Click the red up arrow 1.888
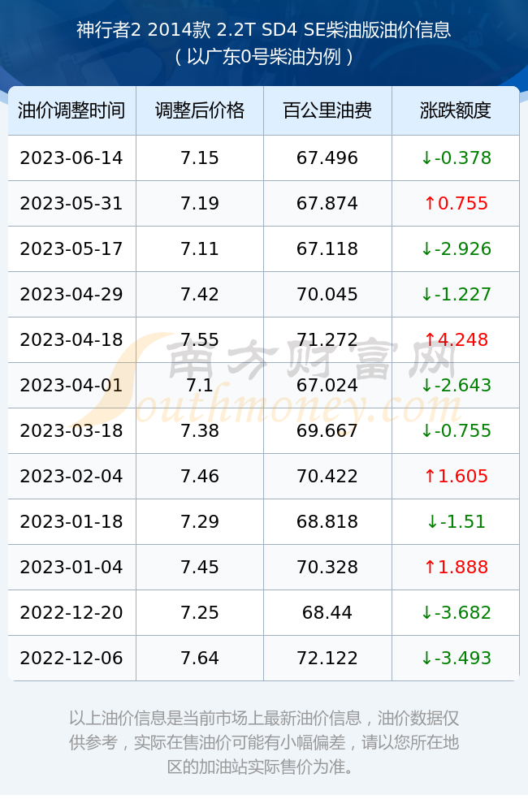 pos(456,567)
